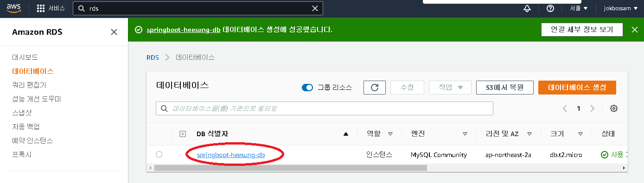Viewport: 644px width, 183px height.
Task: Refresh the database list
Action: pos(375,88)
